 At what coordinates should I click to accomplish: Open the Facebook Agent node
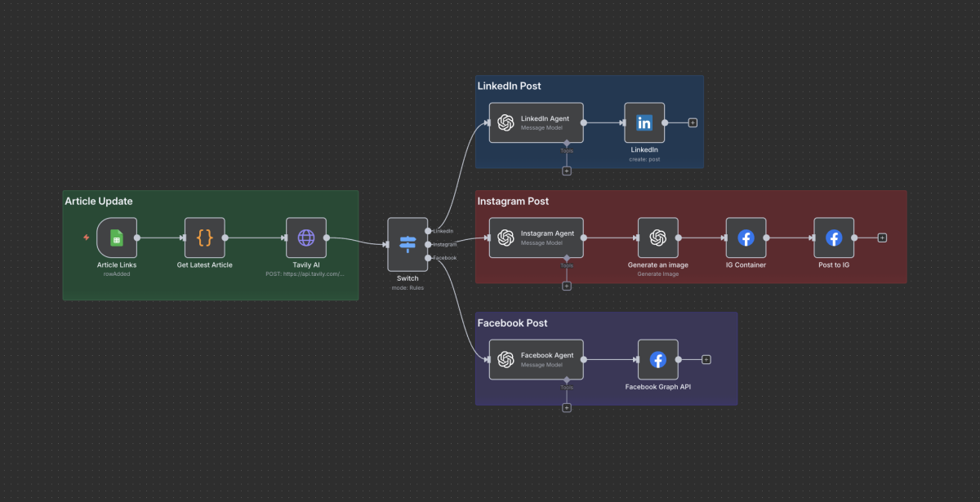(536, 359)
